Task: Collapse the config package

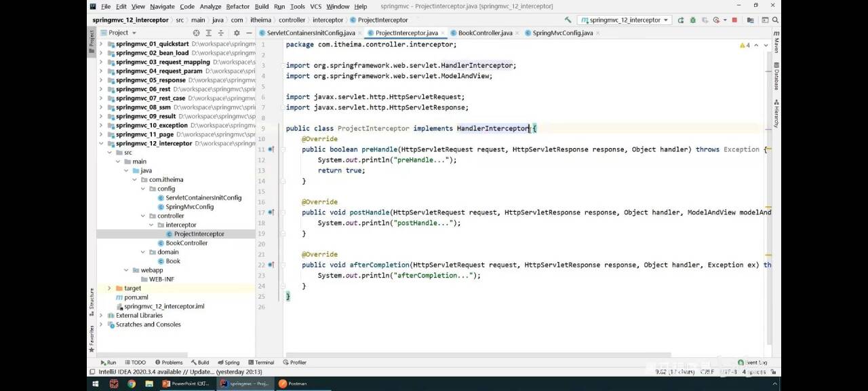Action: pyautogui.click(x=143, y=189)
